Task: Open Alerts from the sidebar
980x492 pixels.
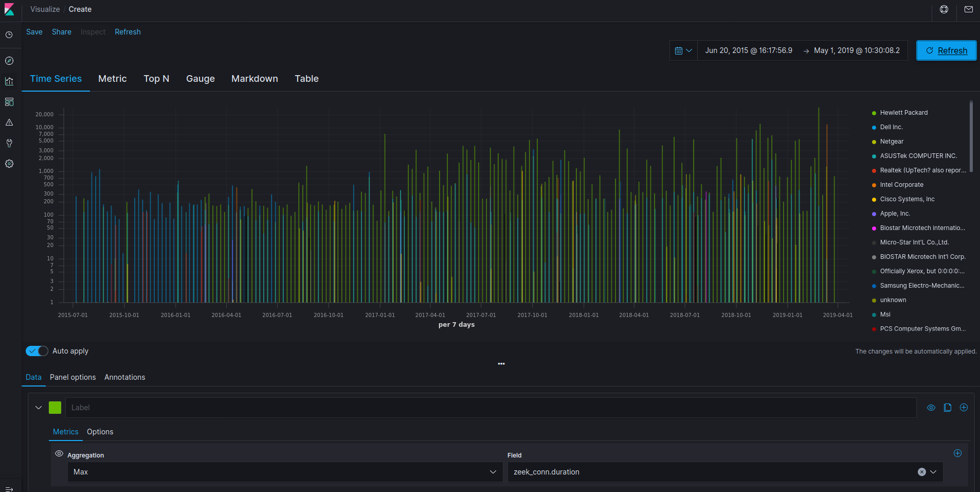Action: pos(9,122)
